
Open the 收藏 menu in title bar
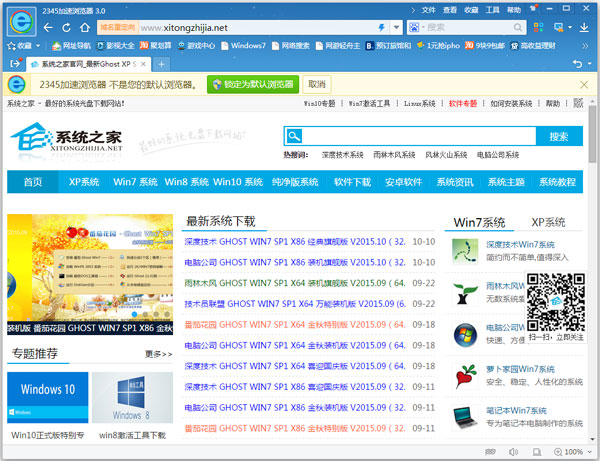[x=471, y=10]
